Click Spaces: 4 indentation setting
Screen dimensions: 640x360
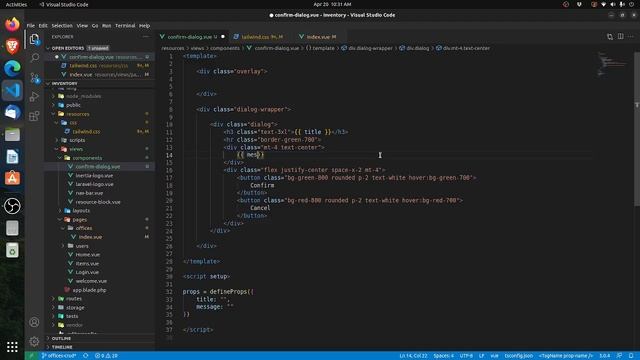point(443,356)
